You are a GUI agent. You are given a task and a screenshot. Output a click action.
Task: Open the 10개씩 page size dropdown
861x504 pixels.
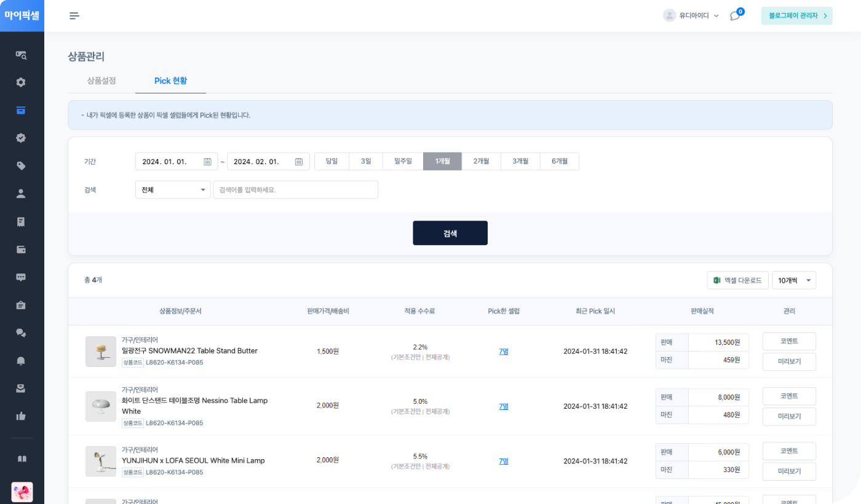pyautogui.click(x=793, y=280)
